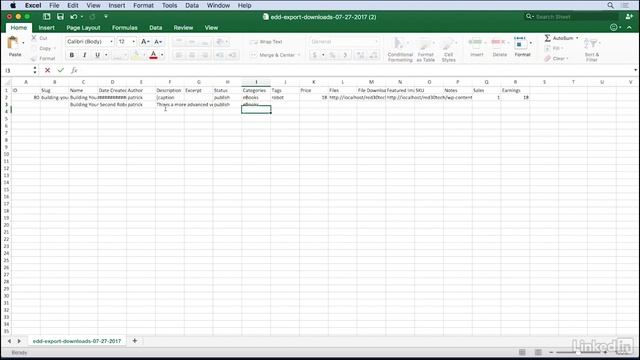Click the Undo arrow icon
Viewport: 640px width, 360px height.
click(x=73, y=17)
